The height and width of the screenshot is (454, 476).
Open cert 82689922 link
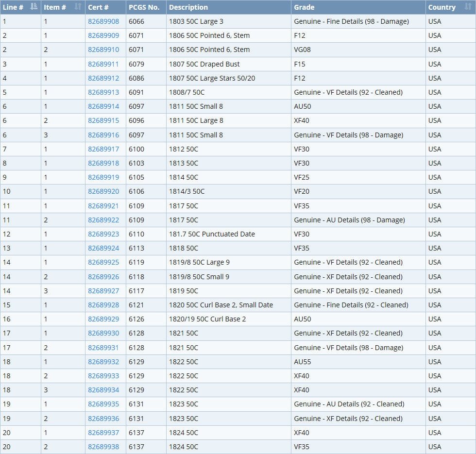(x=103, y=220)
